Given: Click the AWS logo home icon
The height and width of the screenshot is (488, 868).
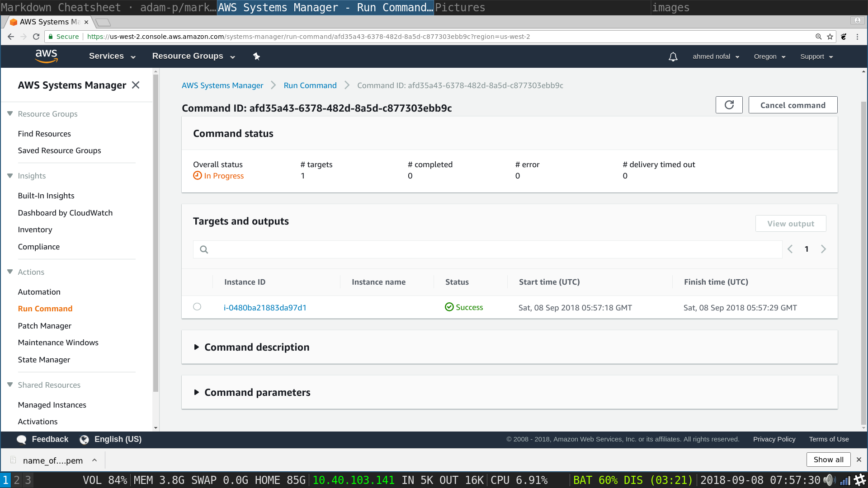Looking at the screenshot, I should coord(46,56).
